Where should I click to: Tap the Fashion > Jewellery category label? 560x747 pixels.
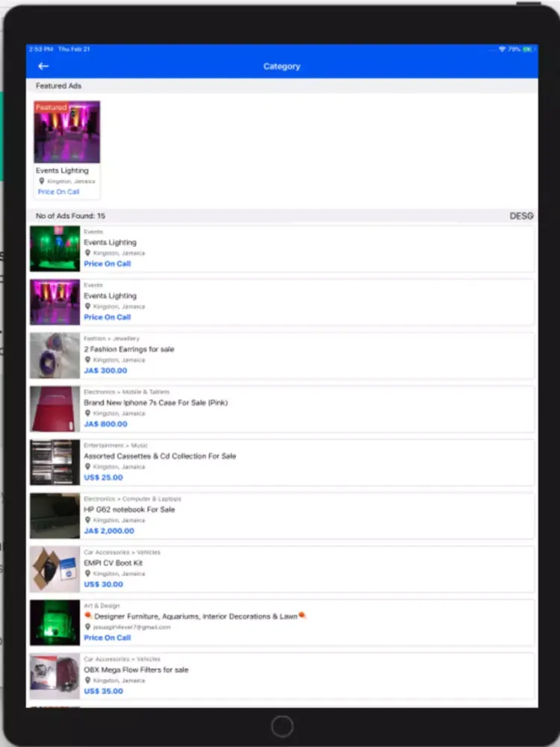click(111, 338)
